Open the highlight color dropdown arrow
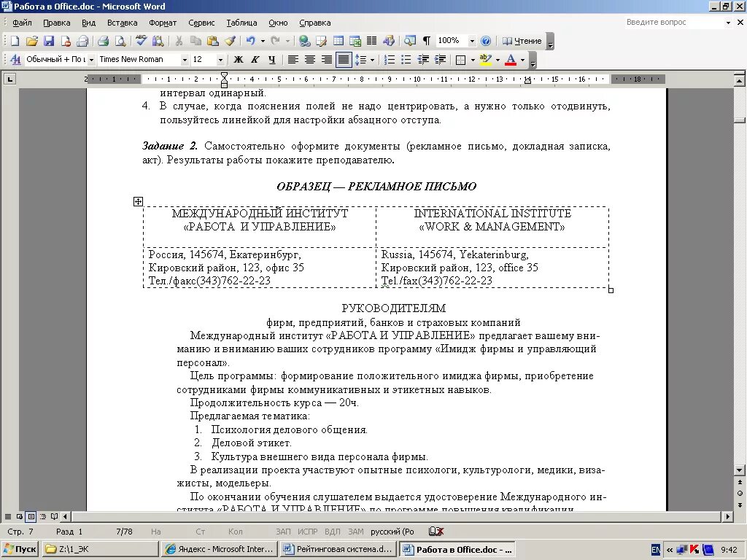 tap(498, 60)
